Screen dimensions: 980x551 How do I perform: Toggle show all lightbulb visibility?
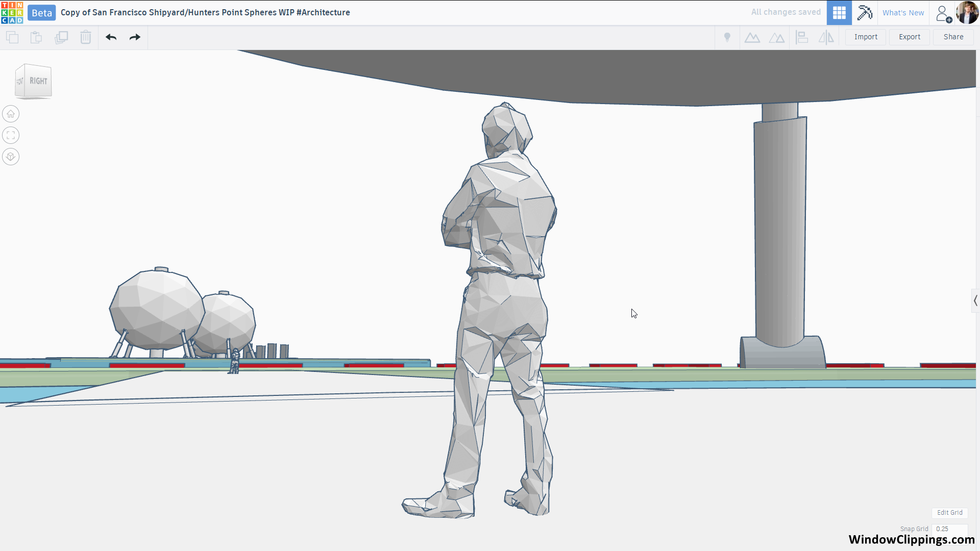pyautogui.click(x=727, y=37)
